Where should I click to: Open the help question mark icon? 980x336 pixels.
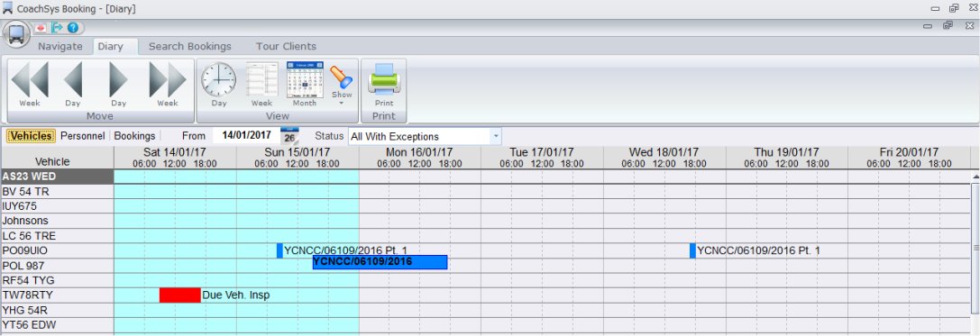(x=73, y=28)
